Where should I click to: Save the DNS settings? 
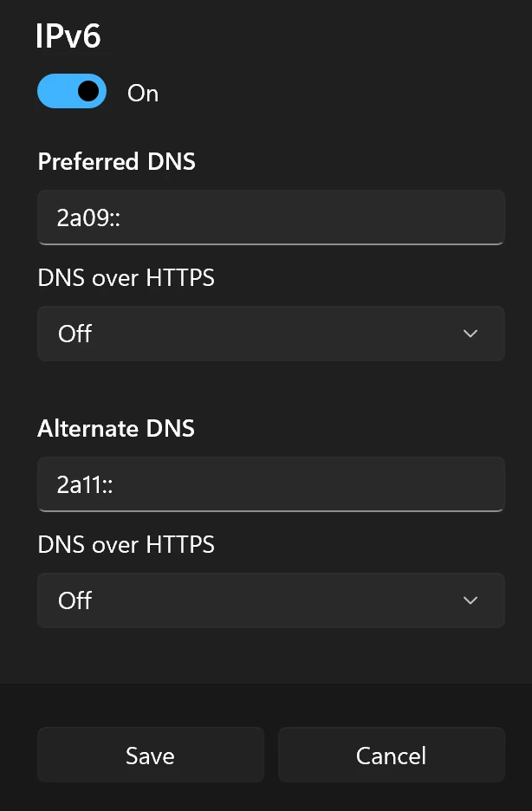[150, 756]
